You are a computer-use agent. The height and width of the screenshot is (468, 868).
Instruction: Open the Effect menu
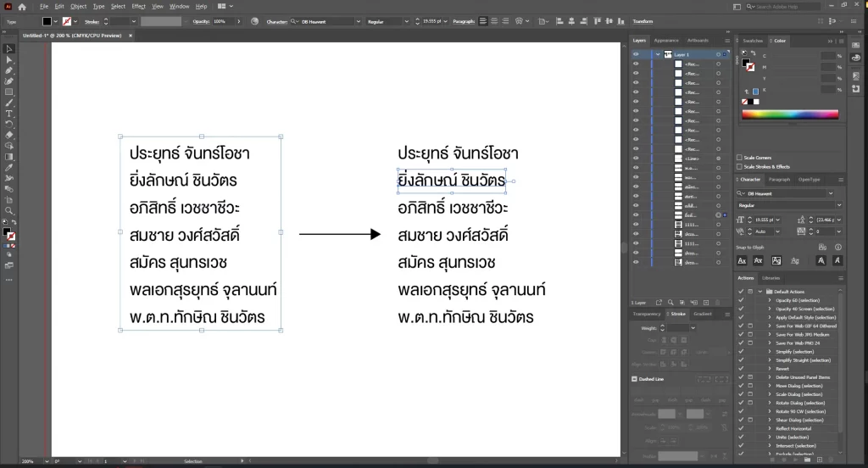[138, 6]
